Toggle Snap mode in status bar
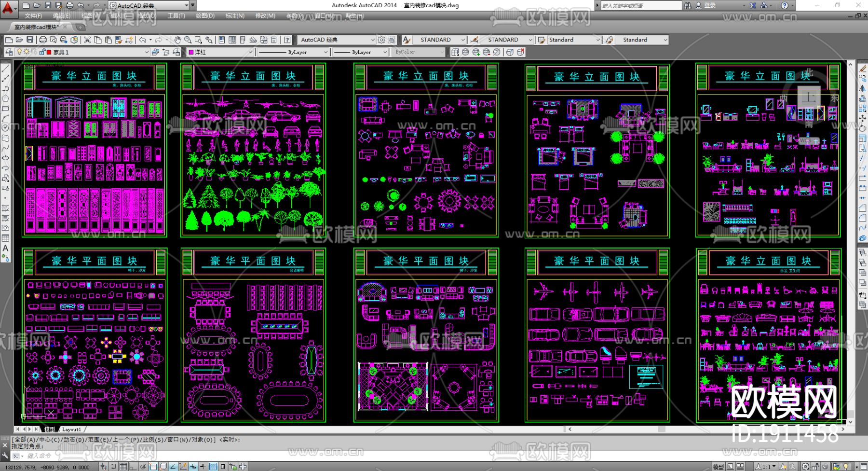Image resolution: width=868 pixels, height=471 pixels. pos(113,466)
